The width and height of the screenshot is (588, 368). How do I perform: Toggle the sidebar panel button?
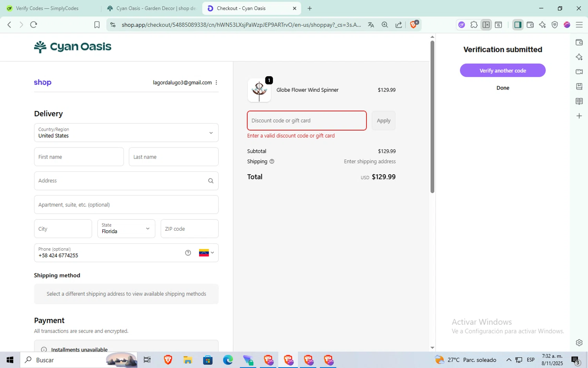pyautogui.click(x=518, y=25)
